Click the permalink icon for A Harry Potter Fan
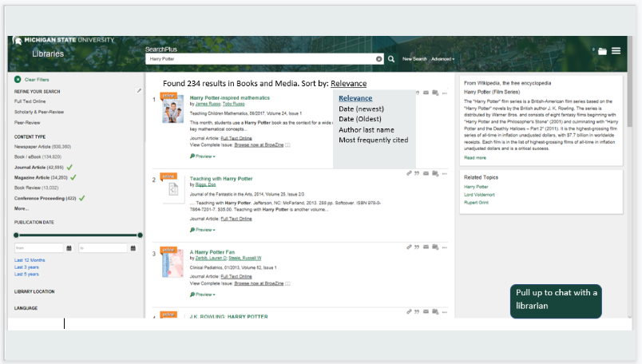The width and height of the screenshot is (642, 364). pyautogui.click(x=409, y=247)
